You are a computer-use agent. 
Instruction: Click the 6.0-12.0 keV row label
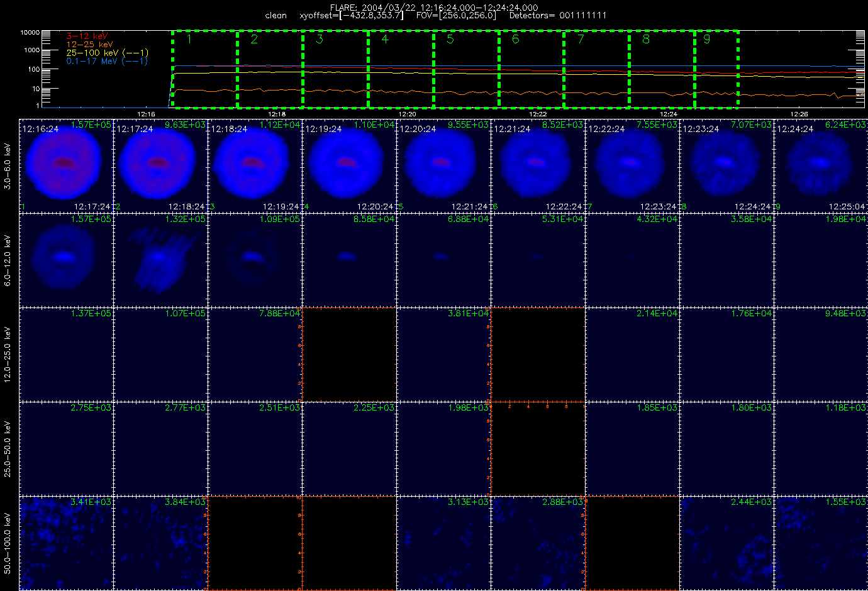[8, 261]
